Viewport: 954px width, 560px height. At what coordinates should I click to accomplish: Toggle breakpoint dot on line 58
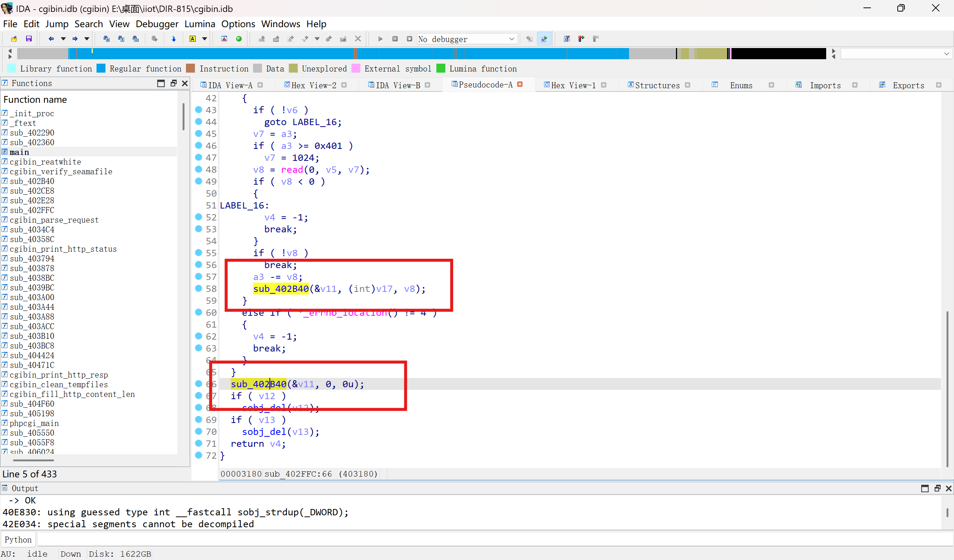[x=198, y=288]
